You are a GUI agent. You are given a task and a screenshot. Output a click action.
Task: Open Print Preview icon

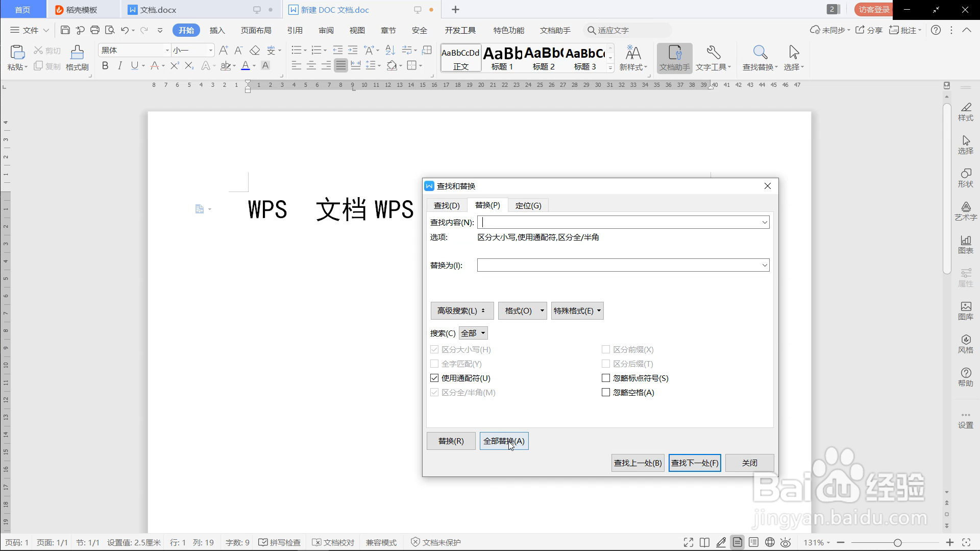tap(110, 30)
